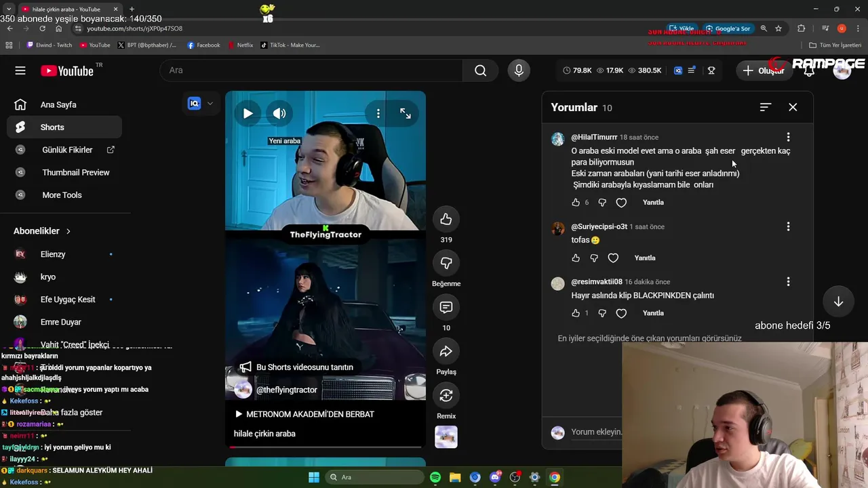Go to the YouTube home logo
This screenshot has width=868, height=488.
click(x=67, y=70)
